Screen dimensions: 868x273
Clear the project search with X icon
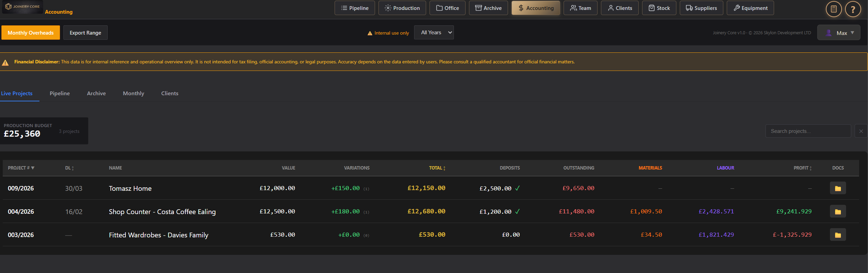[x=861, y=131]
